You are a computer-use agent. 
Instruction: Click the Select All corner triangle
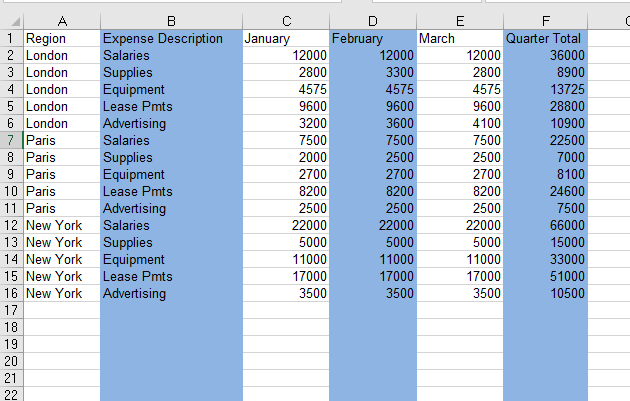click(11, 20)
